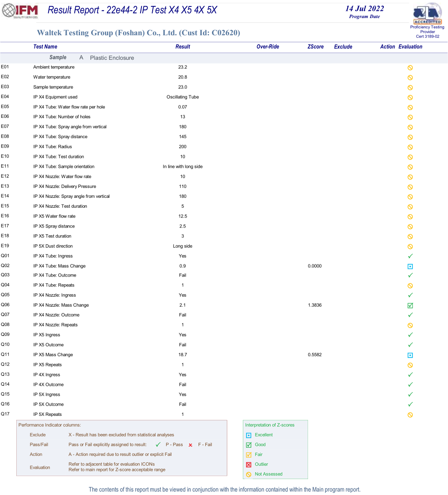
Task: Click the Not Assessed icon for Ambient temperature
Action: tap(410, 68)
